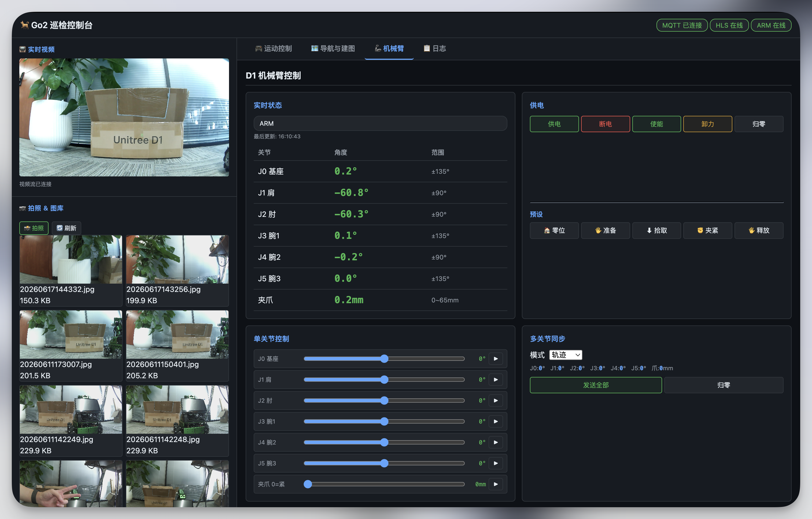Send 夹爪 gripper value with play button
The width and height of the screenshot is (812, 519).
[x=495, y=484]
